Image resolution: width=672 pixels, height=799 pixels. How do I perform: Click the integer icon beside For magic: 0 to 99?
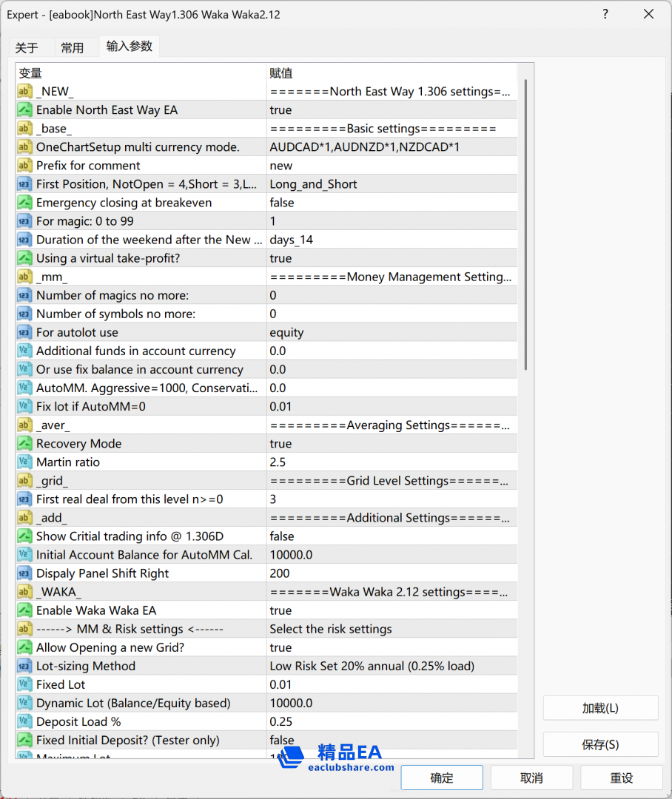25,221
